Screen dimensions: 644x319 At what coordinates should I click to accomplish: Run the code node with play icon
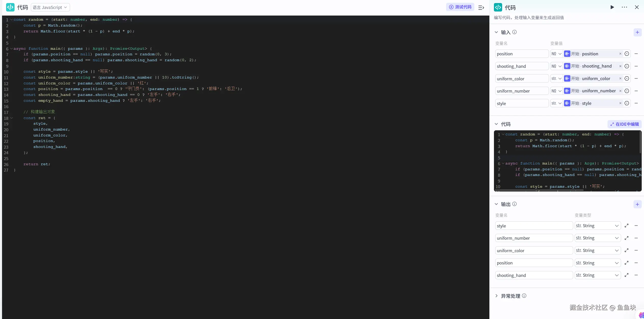[612, 7]
